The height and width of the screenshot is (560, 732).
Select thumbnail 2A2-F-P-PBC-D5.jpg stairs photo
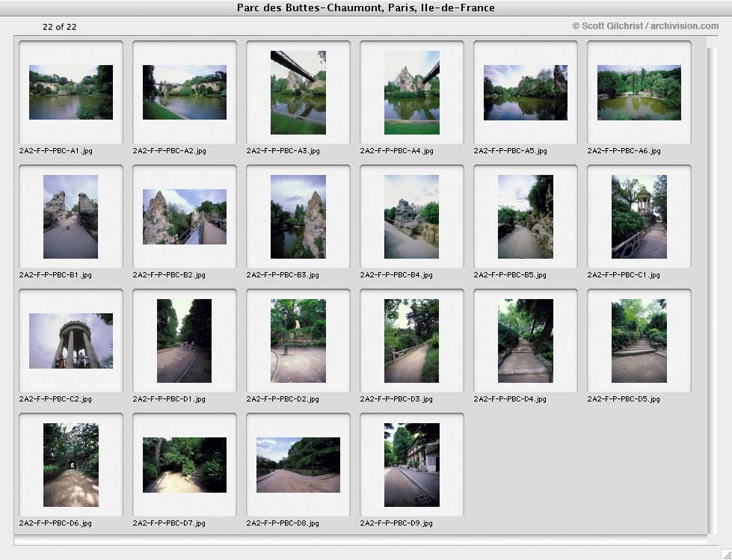coord(639,341)
